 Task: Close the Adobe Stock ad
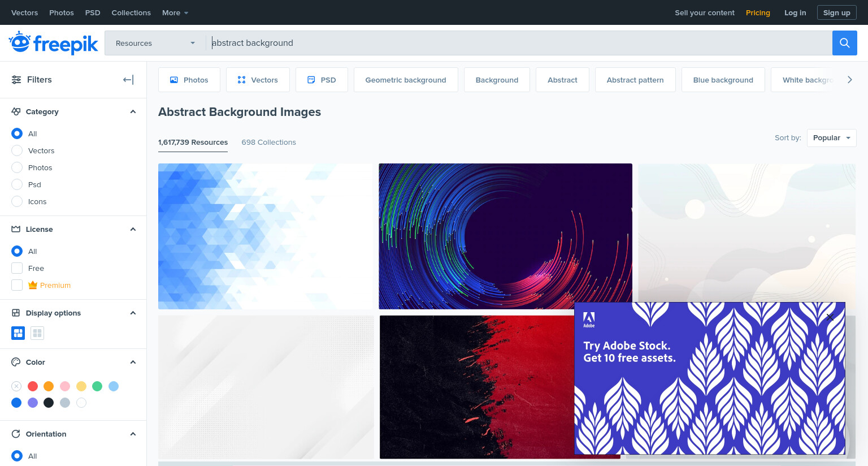pyautogui.click(x=830, y=317)
